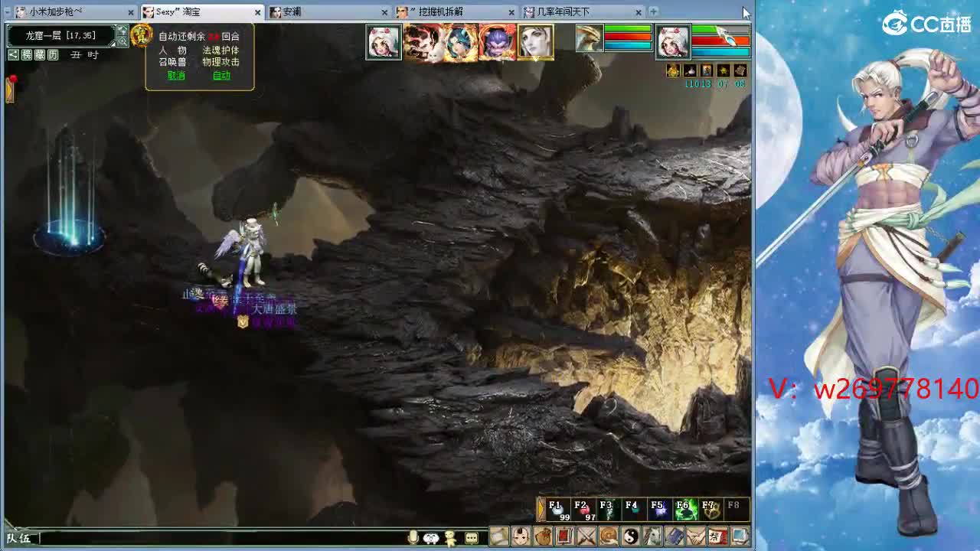The height and width of the screenshot is (551, 980).
Task: Use the F1 hotkey item
Action: pos(559,510)
